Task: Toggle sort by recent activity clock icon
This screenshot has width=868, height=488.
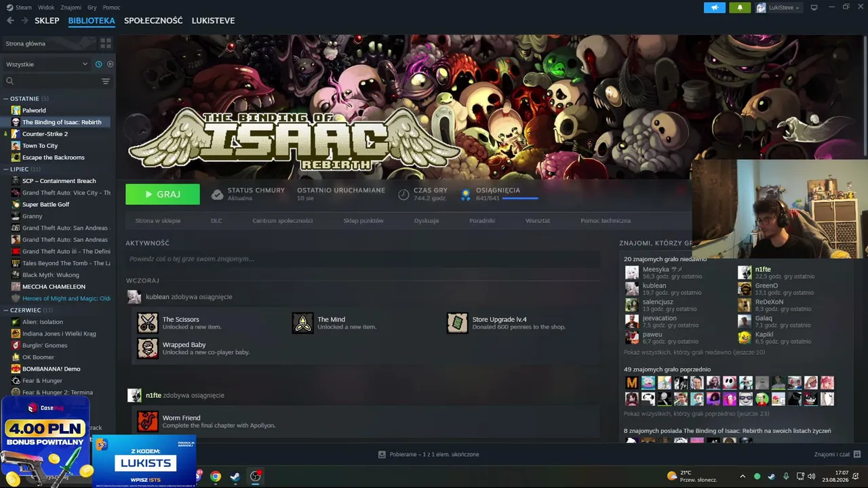Action: coord(99,64)
